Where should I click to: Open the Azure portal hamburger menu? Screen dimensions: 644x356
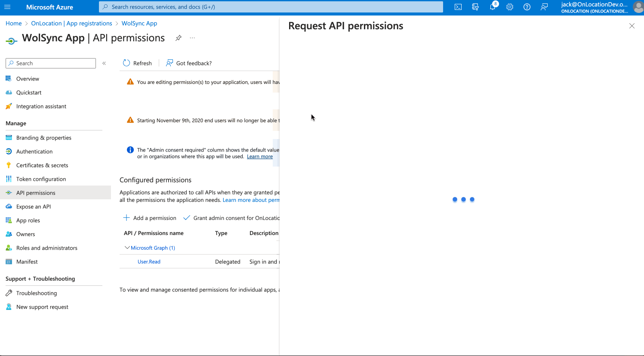[x=7, y=7]
